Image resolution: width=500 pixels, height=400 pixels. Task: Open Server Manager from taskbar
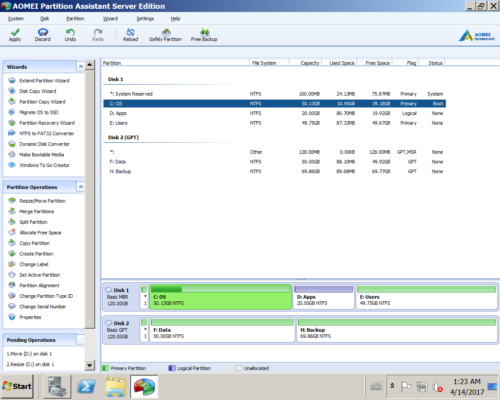[x=57, y=386]
